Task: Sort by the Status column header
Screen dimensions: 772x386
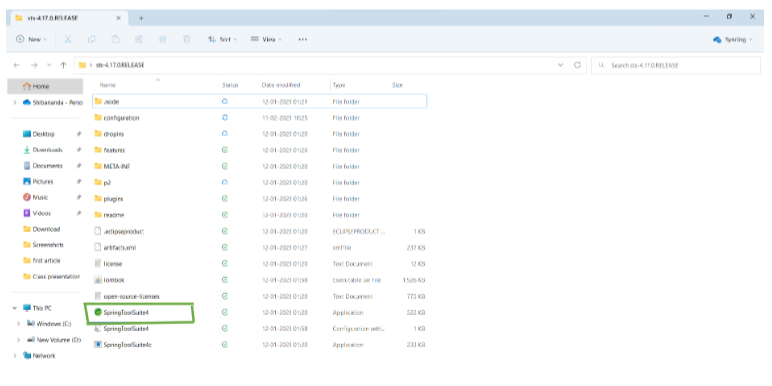Action: pyautogui.click(x=230, y=85)
